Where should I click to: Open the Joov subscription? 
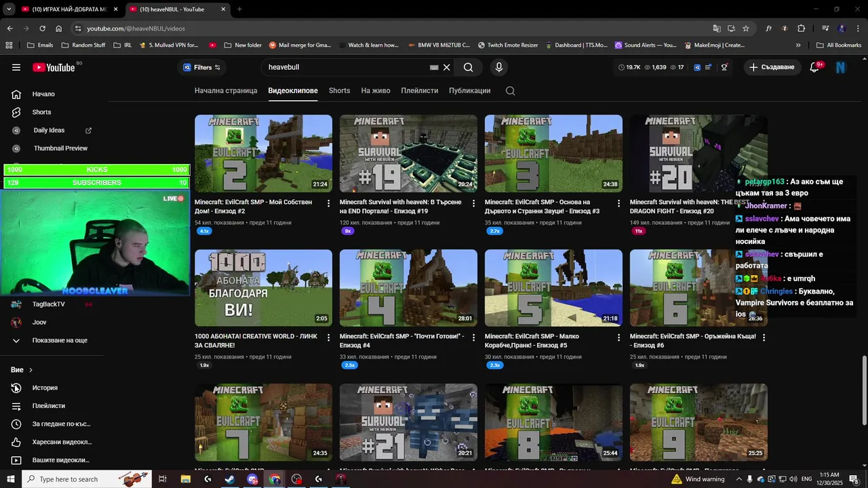tap(54, 322)
